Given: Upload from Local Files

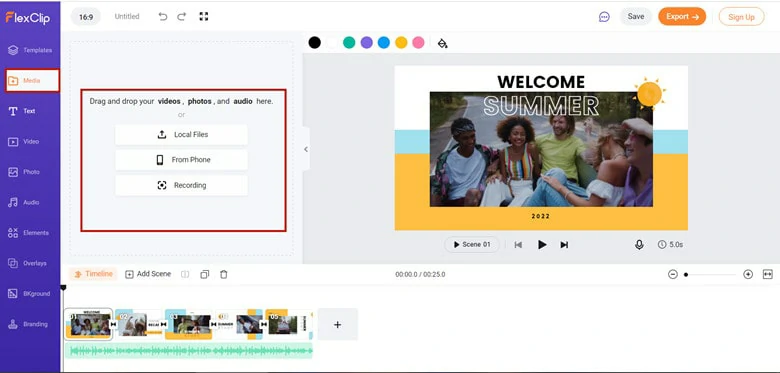Looking at the screenshot, I should [x=182, y=135].
